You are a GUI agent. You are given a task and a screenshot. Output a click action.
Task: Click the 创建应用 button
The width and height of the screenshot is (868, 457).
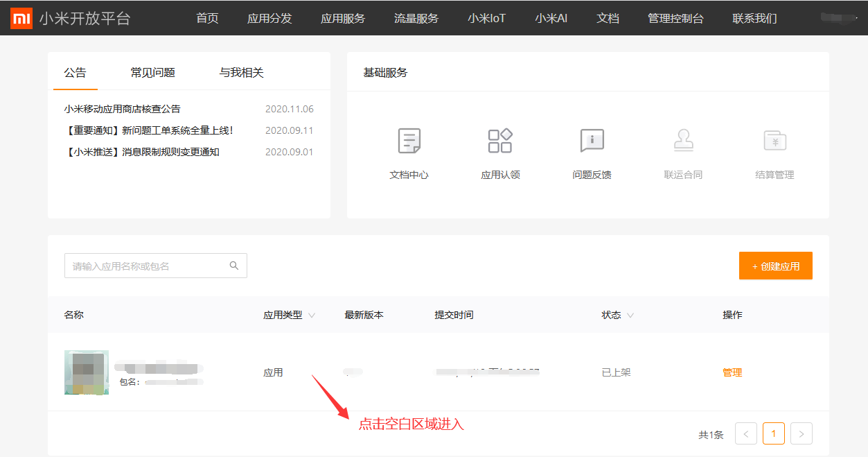tap(775, 266)
